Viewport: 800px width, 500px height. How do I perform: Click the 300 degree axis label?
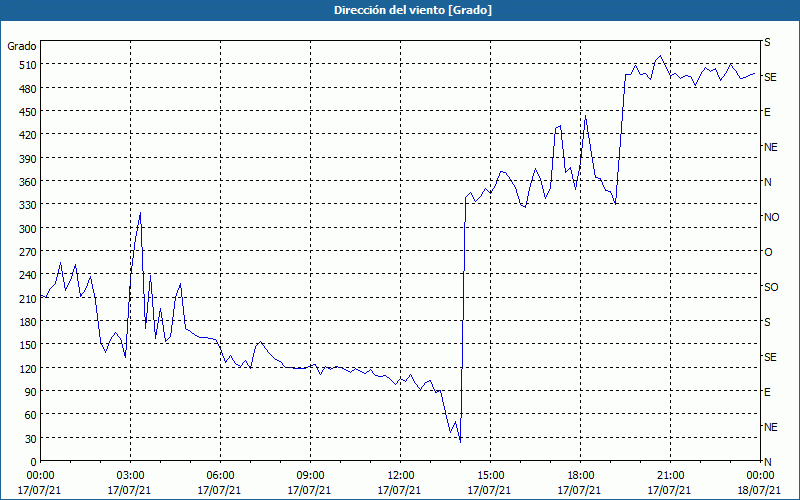[28, 229]
